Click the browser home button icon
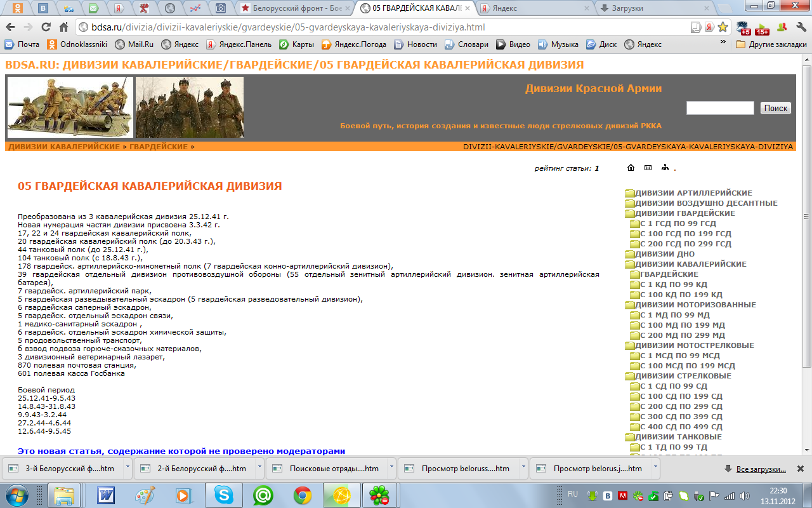Image resolution: width=812 pixels, height=508 pixels. (63, 27)
